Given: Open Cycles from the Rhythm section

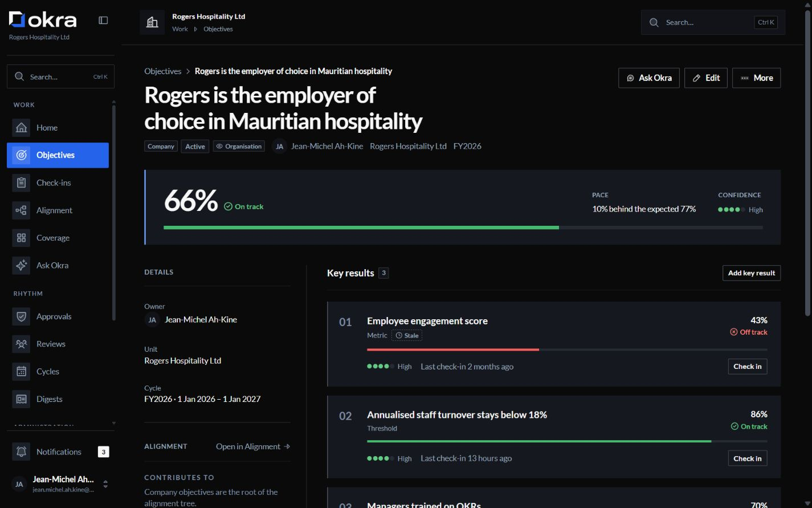Looking at the screenshot, I should tap(58, 371).
